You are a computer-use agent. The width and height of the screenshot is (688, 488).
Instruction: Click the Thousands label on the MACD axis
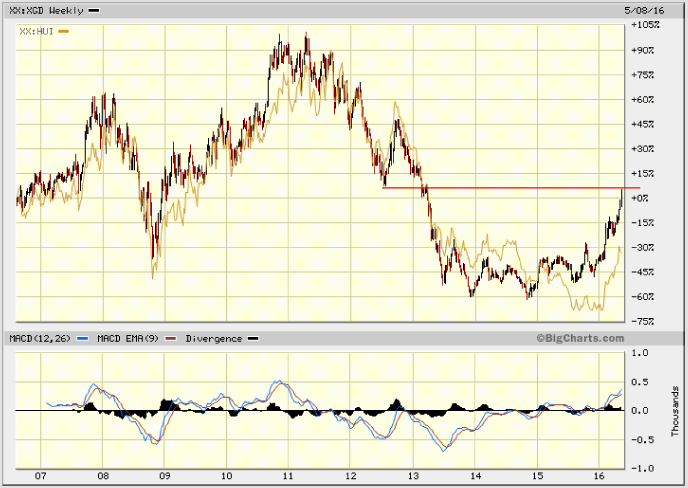click(677, 410)
